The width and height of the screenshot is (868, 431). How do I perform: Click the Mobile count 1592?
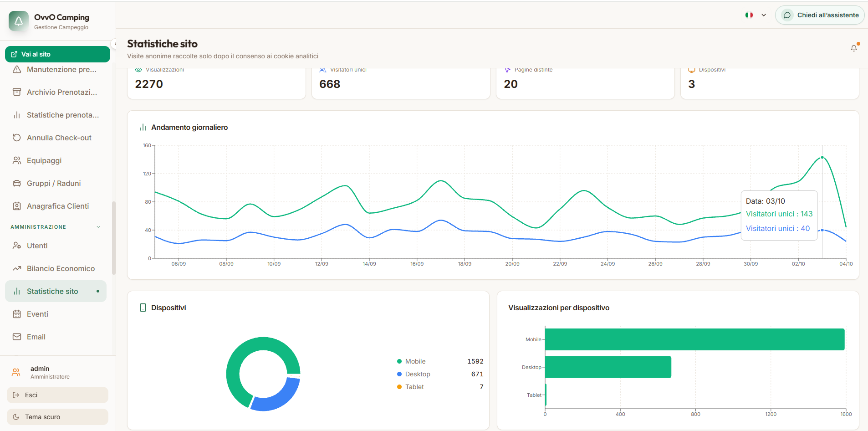tap(475, 361)
